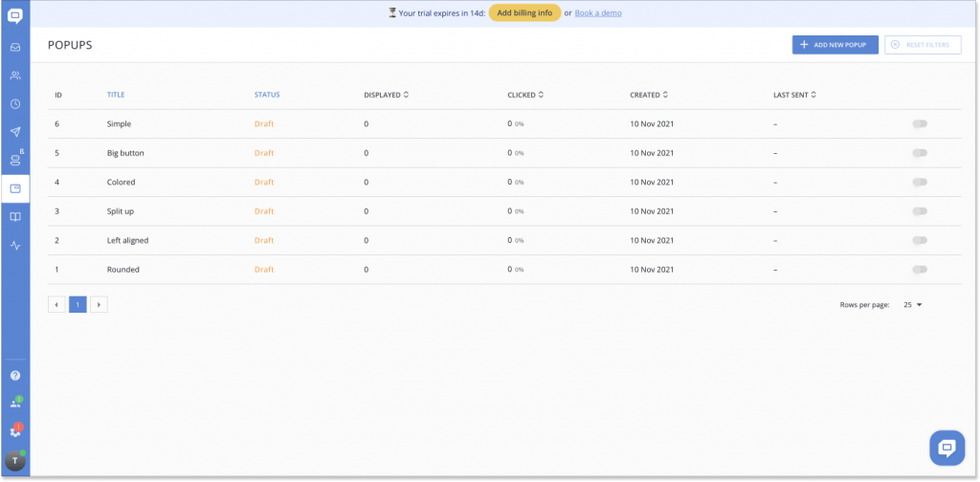Screen dimensions: 980x482
Task: Click the Status column header
Action: pyautogui.click(x=267, y=95)
